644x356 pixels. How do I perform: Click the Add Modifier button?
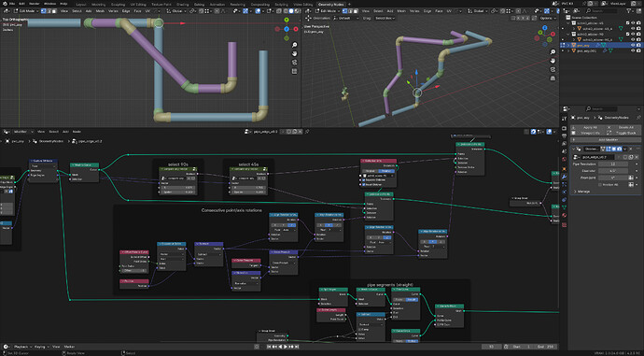point(607,140)
